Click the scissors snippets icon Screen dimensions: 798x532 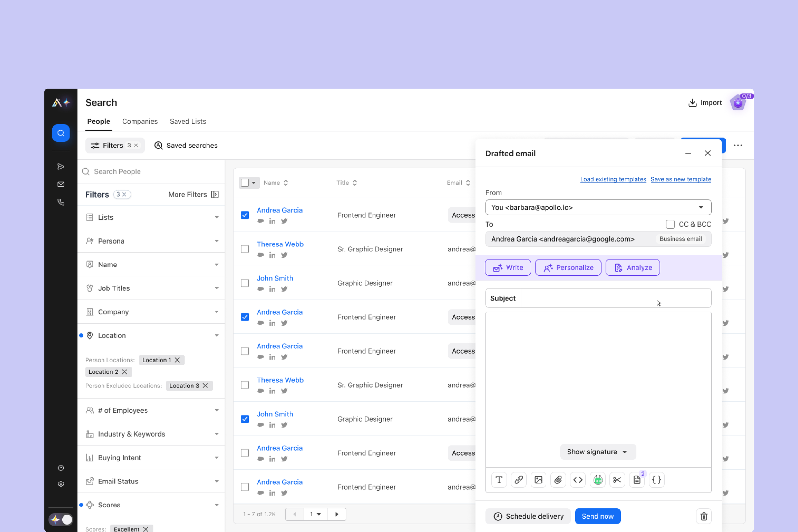tap(617, 480)
